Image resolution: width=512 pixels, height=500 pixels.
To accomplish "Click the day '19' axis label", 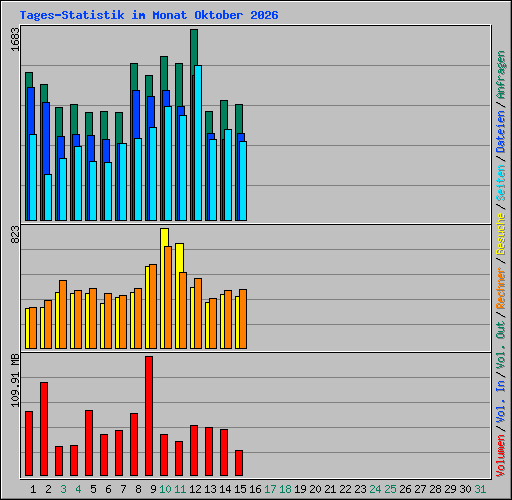I will point(301,489).
